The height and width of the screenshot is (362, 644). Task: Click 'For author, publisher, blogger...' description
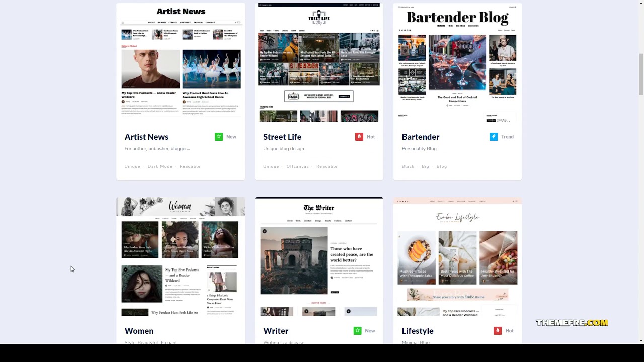pos(157,149)
